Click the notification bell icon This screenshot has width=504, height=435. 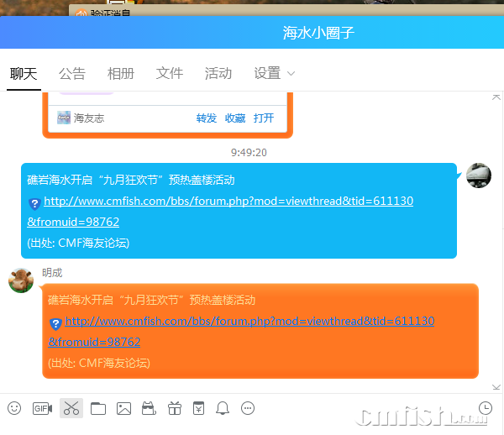[x=223, y=408]
